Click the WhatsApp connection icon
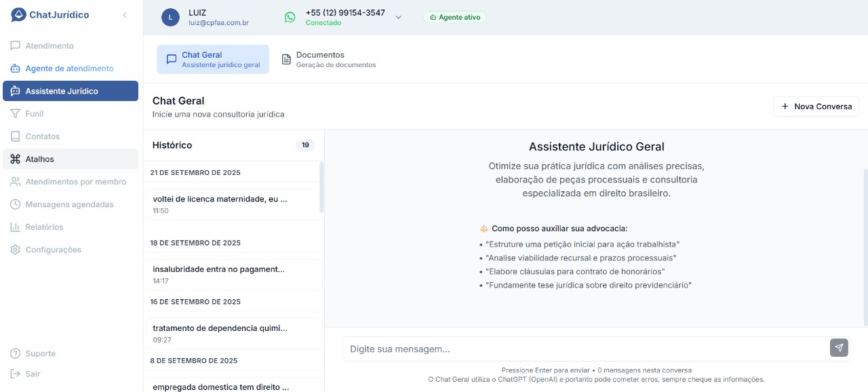This screenshot has height=392, width=868. coord(290,17)
